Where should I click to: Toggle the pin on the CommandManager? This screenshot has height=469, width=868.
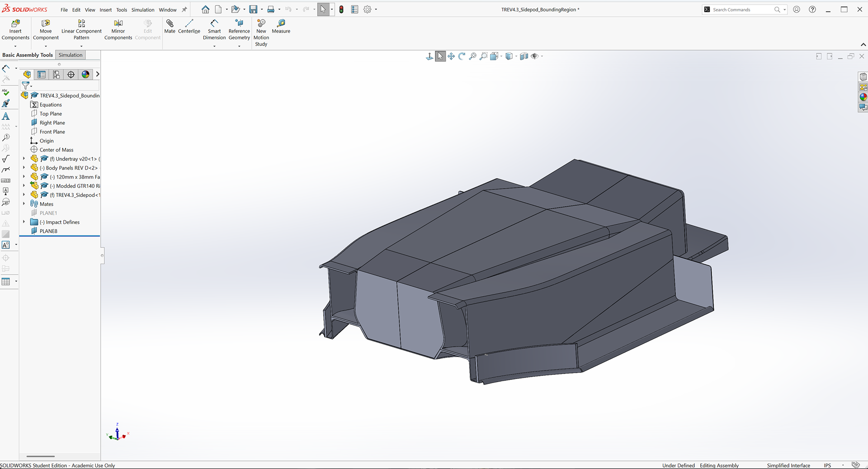click(184, 9)
